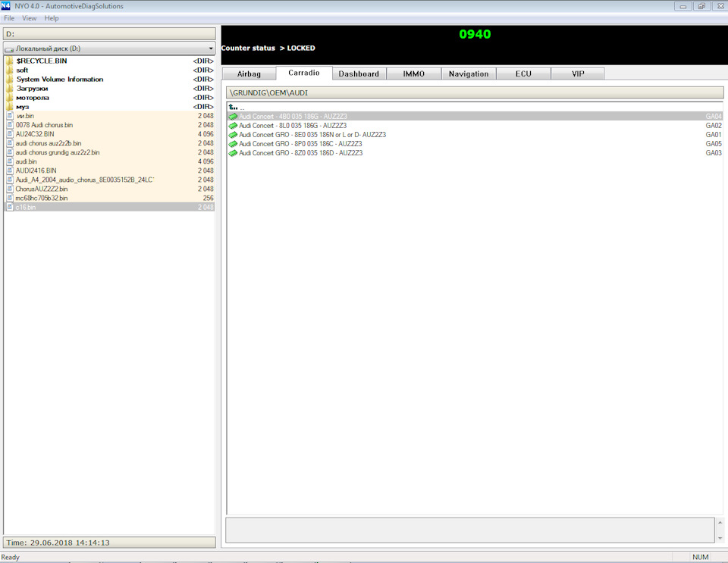Select 'Audi Concert GRO - 8Z0 035 186D - AUZ2Z3' entry

pos(475,153)
